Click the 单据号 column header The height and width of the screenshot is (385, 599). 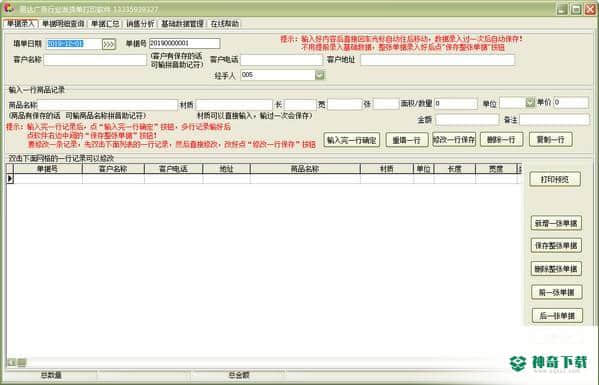[x=47, y=169]
